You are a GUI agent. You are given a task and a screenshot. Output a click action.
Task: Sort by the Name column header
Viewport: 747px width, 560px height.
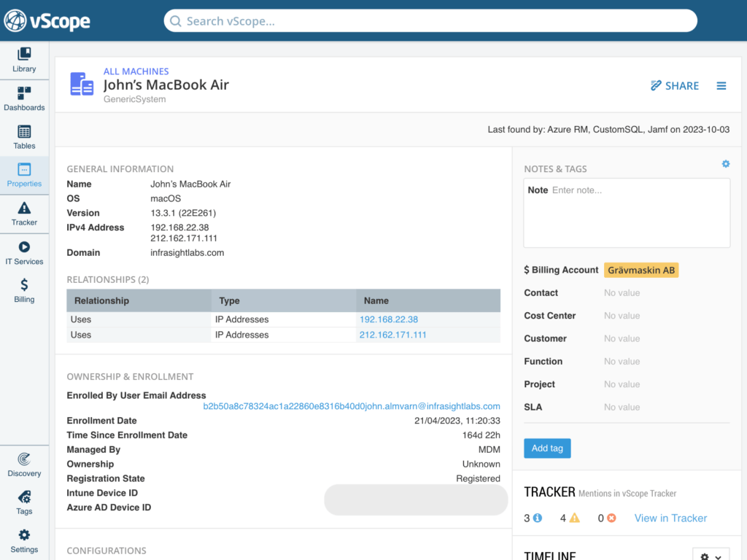coord(428,300)
